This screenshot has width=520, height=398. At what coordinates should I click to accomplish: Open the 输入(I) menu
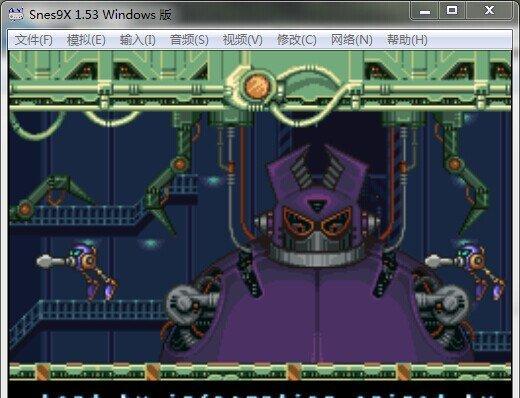(x=138, y=40)
